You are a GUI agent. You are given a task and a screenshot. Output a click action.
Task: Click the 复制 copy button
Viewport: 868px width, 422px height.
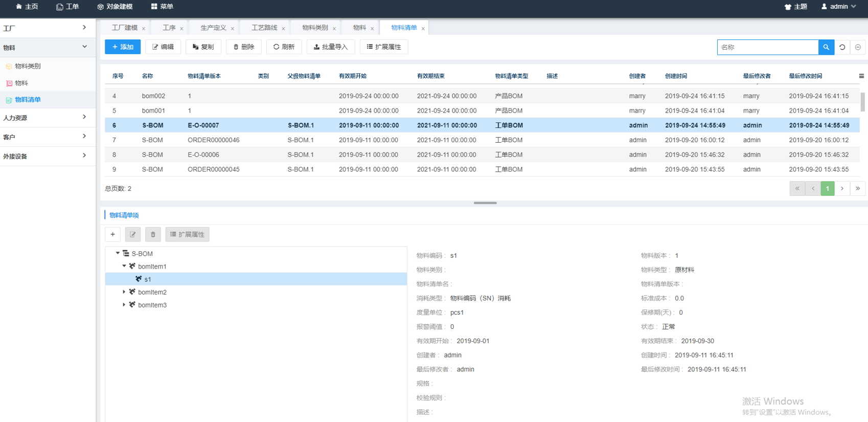coord(203,47)
